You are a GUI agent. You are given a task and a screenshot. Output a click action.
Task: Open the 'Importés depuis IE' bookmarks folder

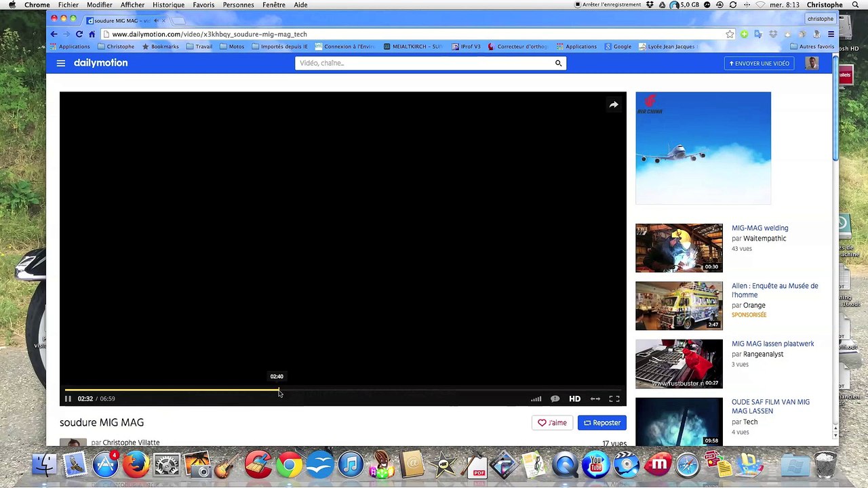(x=279, y=47)
